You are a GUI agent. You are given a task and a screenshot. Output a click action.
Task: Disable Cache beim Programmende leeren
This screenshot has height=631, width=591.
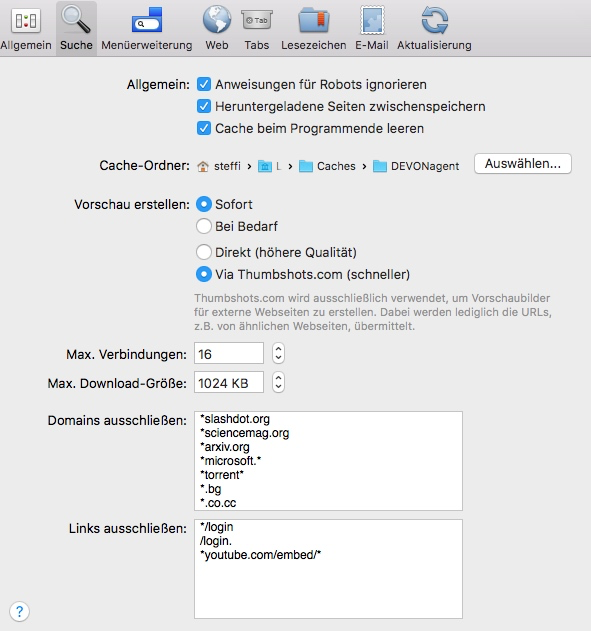[204, 129]
